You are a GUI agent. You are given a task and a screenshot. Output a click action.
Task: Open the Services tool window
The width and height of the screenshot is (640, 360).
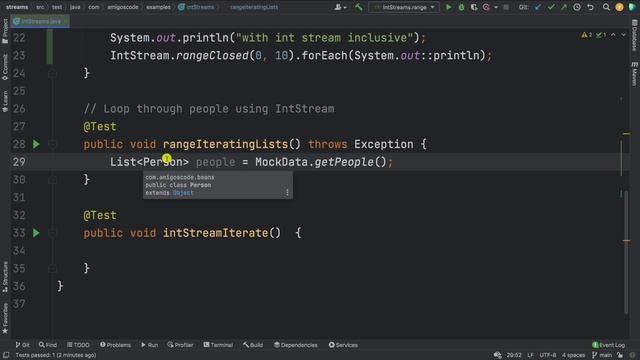pos(343,345)
